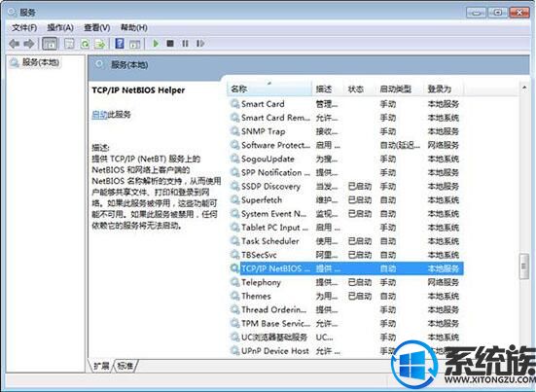
Task: Start service with green play icon
Action: [156, 44]
